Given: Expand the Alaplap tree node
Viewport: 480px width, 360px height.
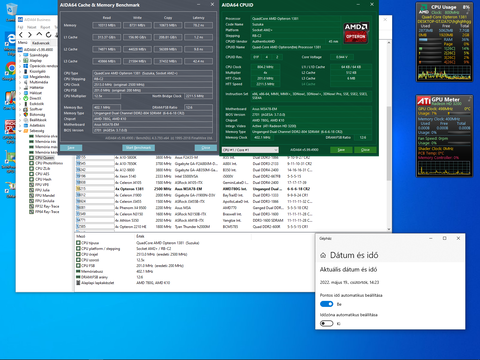Looking at the screenshot, I should 20,61.
